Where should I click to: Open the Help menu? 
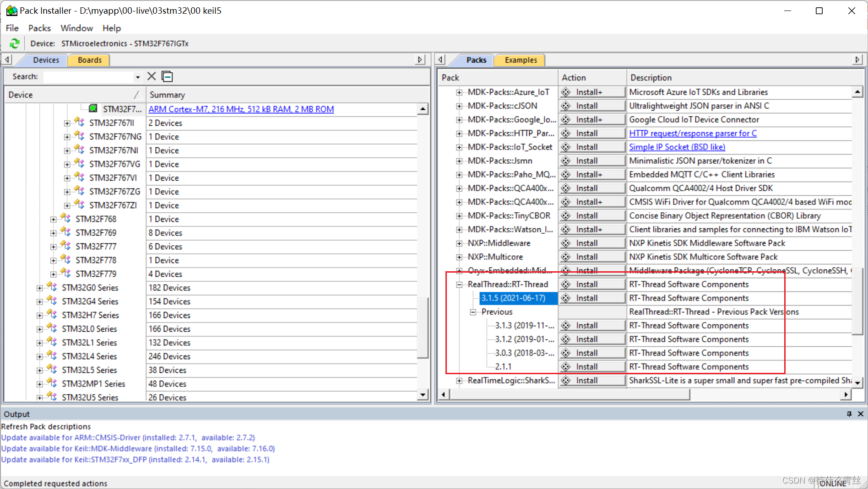tap(112, 28)
